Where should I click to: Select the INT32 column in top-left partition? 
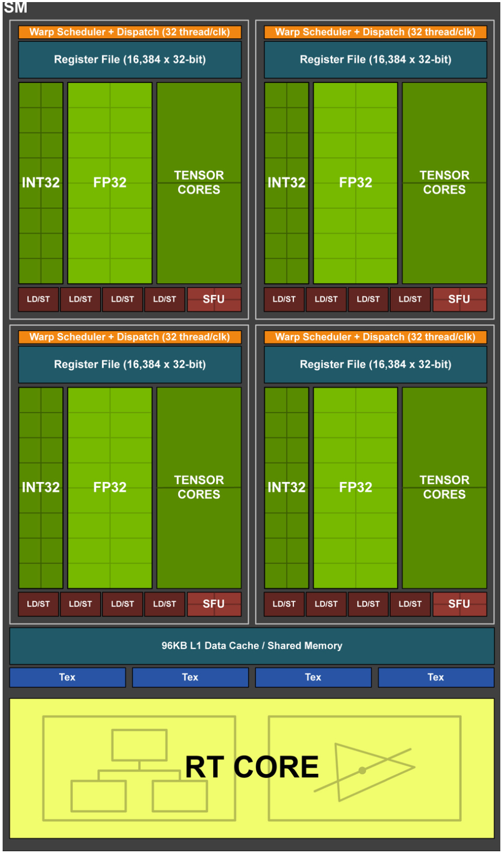click(41, 183)
